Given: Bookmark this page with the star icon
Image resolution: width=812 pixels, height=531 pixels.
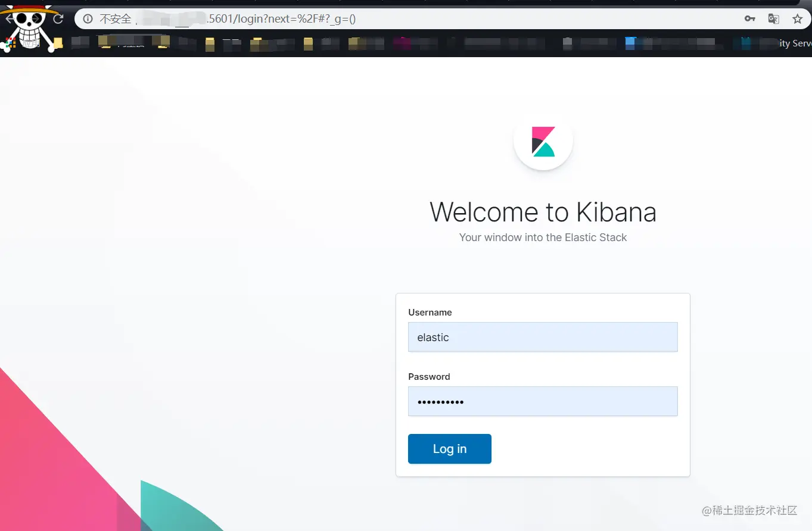Looking at the screenshot, I should (x=797, y=19).
